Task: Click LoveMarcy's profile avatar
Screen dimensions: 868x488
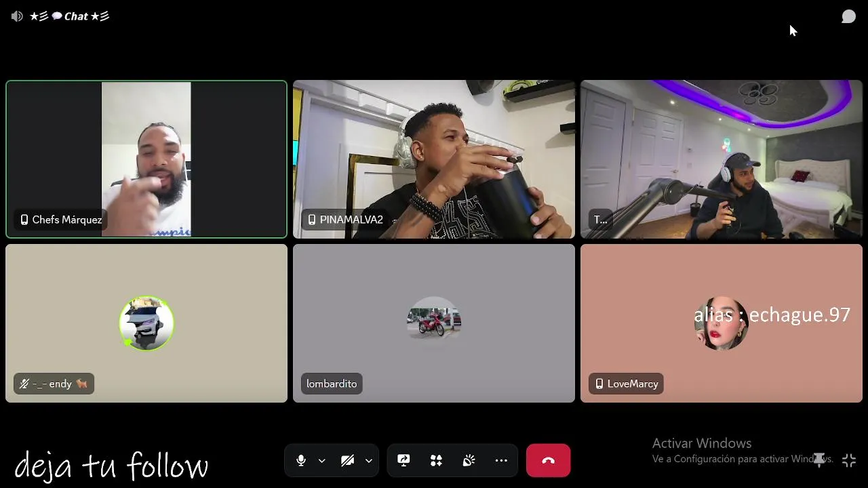Action: 721,323
